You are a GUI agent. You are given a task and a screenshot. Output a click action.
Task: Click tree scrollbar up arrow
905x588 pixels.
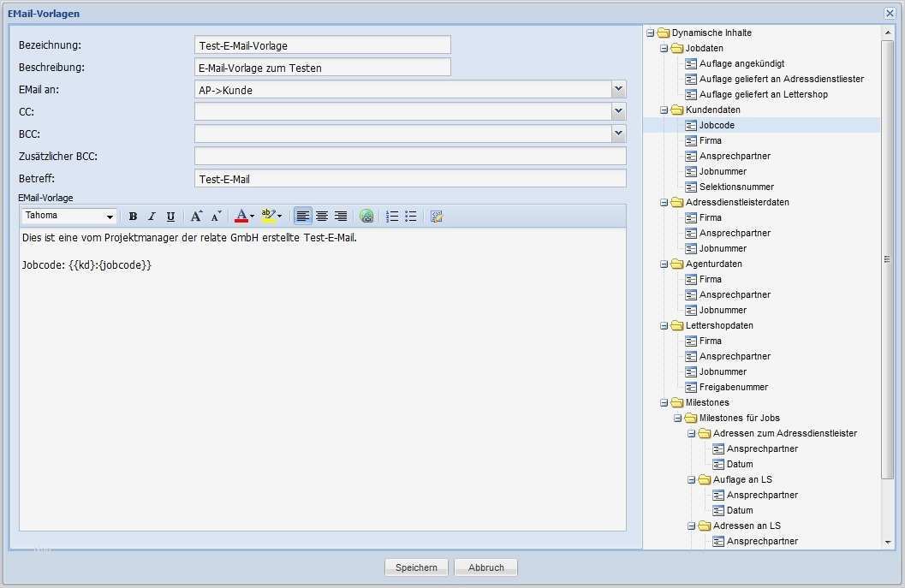[x=888, y=33]
